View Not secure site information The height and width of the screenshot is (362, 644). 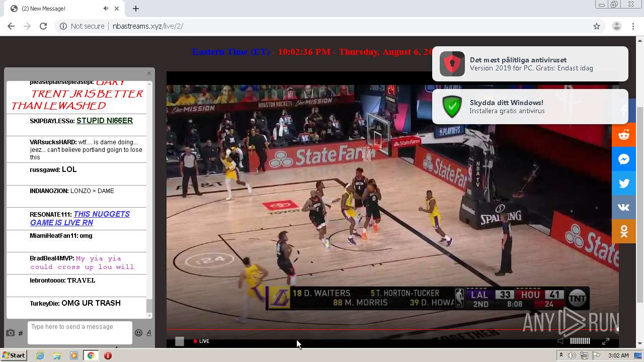(82, 26)
